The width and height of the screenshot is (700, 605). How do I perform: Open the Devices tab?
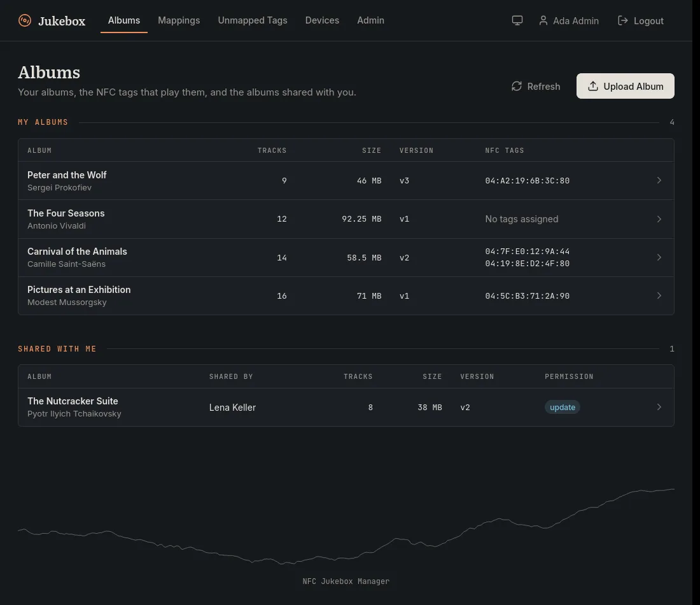pyautogui.click(x=323, y=20)
